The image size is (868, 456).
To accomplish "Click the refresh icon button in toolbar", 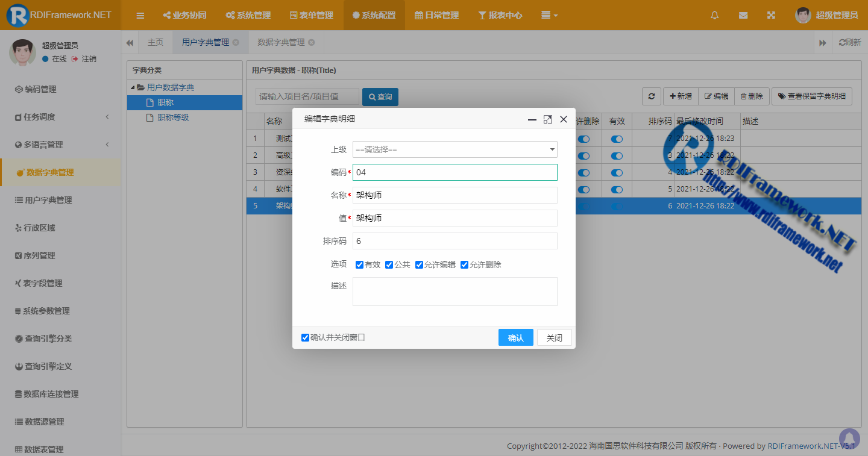I will [651, 96].
